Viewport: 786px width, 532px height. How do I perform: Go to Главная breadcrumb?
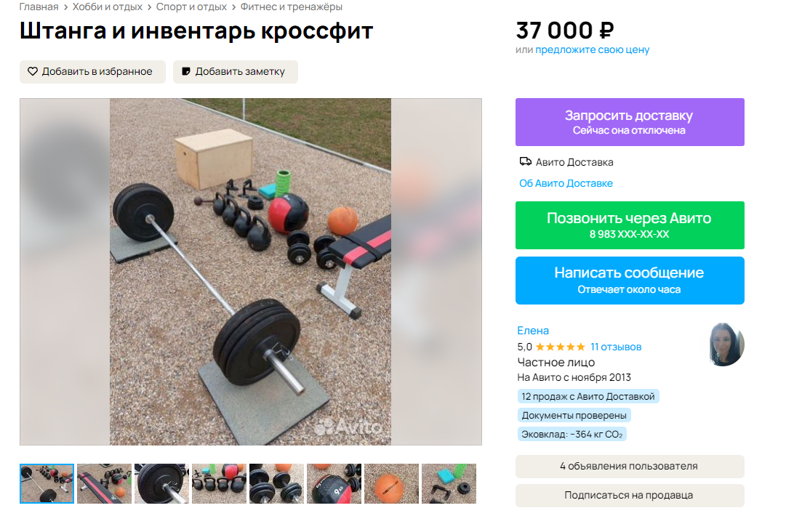[39, 7]
